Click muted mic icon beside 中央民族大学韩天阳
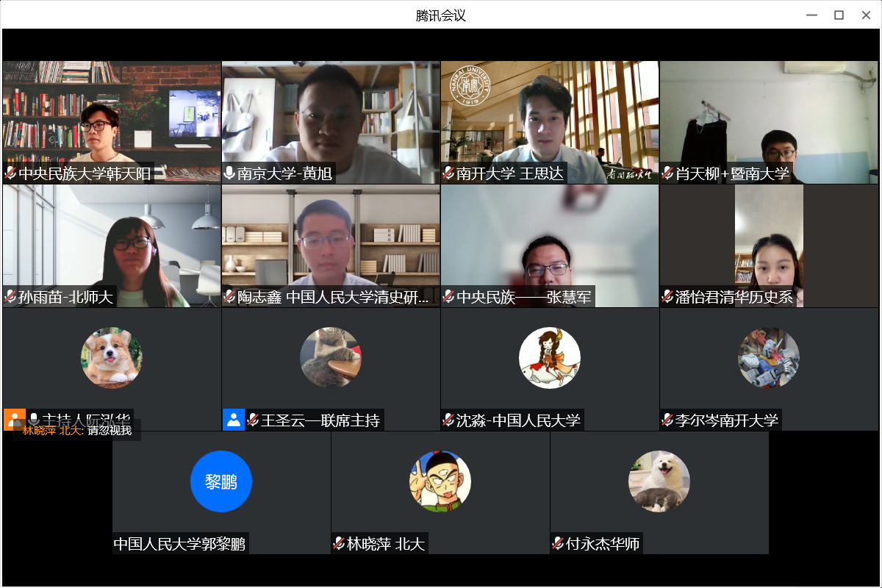This screenshot has height=588, width=882. coord(10,173)
